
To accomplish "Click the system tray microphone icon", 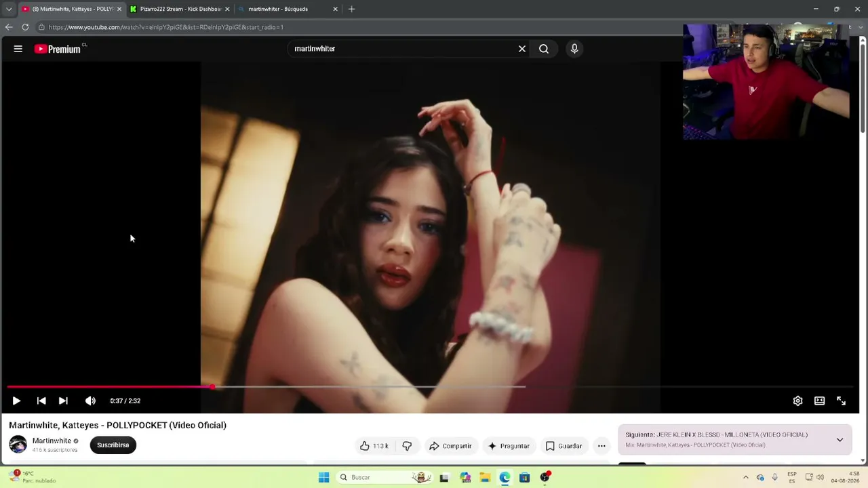I will 774,477.
